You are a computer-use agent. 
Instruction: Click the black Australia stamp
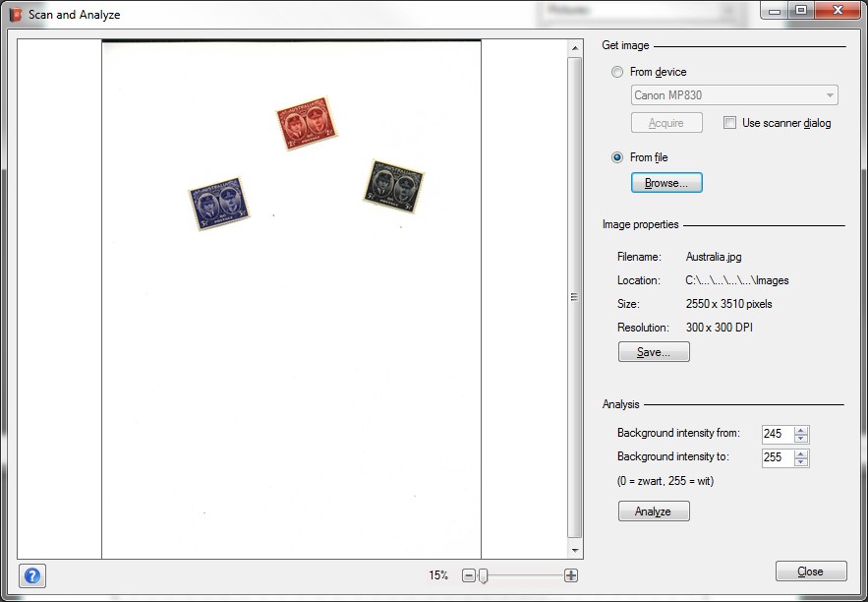pyautogui.click(x=393, y=186)
